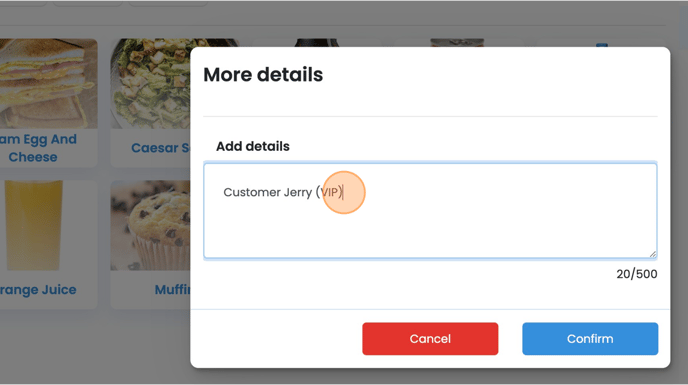This screenshot has height=385, width=688.
Task: Open the Caesar Salad product image
Action: click(150, 83)
